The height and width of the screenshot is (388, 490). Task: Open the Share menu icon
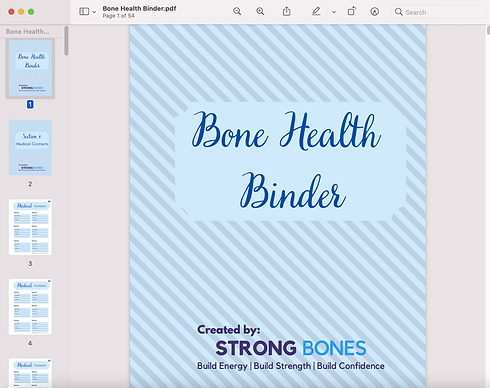click(287, 12)
